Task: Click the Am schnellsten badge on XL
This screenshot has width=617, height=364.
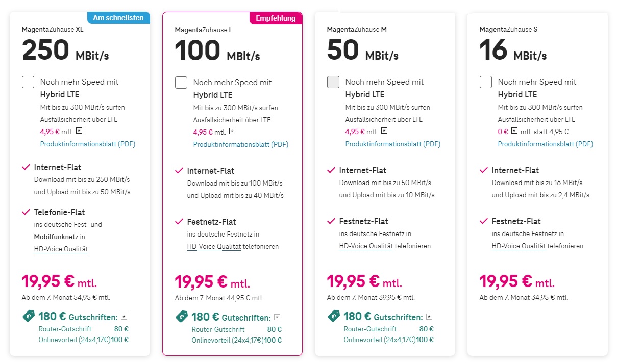Action: click(x=118, y=18)
